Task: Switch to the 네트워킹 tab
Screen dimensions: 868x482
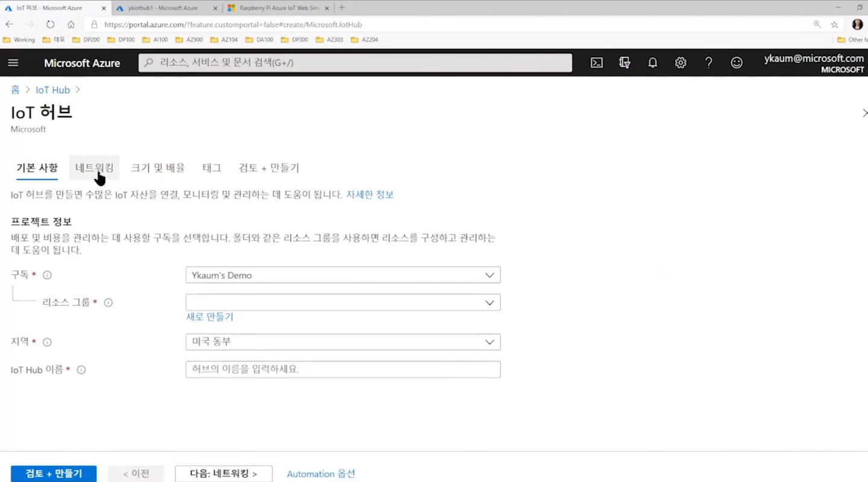Action: [x=95, y=168]
